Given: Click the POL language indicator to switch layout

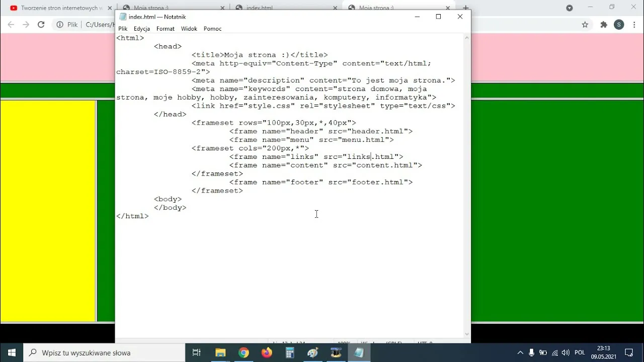Looking at the screenshot, I should [x=580, y=352].
